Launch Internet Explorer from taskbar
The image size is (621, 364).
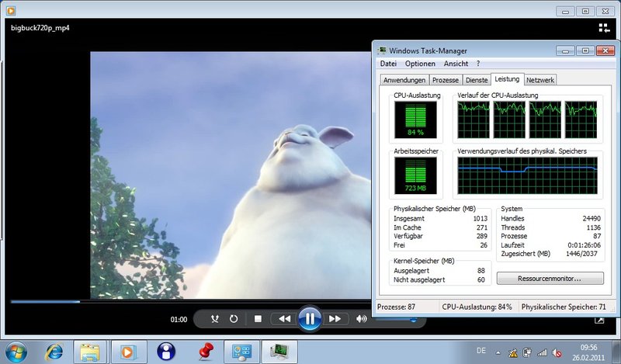pyautogui.click(x=54, y=352)
